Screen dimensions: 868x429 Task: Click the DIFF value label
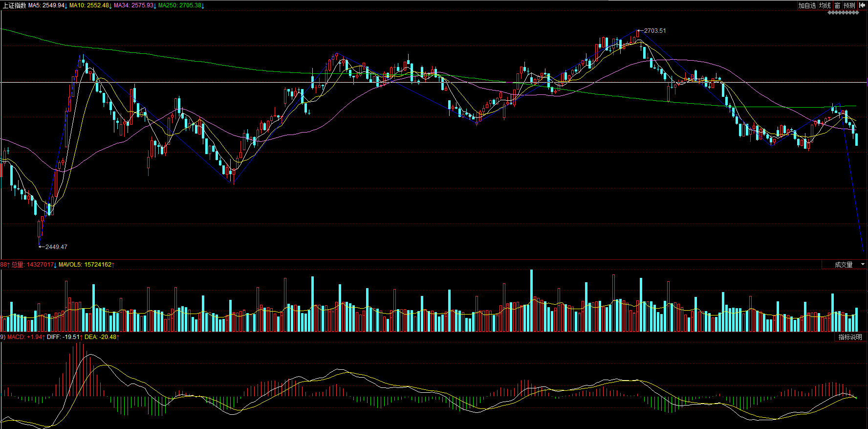pyautogui.click(x=65, y=337)
